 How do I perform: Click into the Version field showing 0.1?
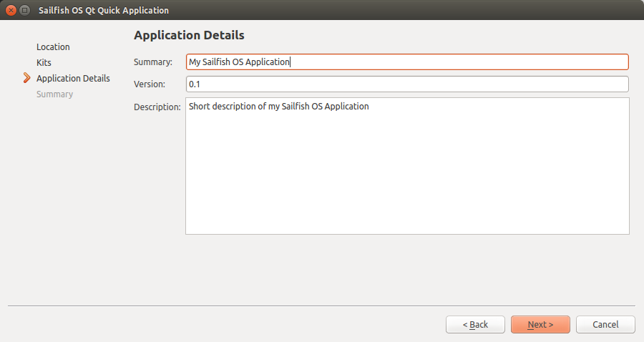pyautogui.click(x=406, y=84)
